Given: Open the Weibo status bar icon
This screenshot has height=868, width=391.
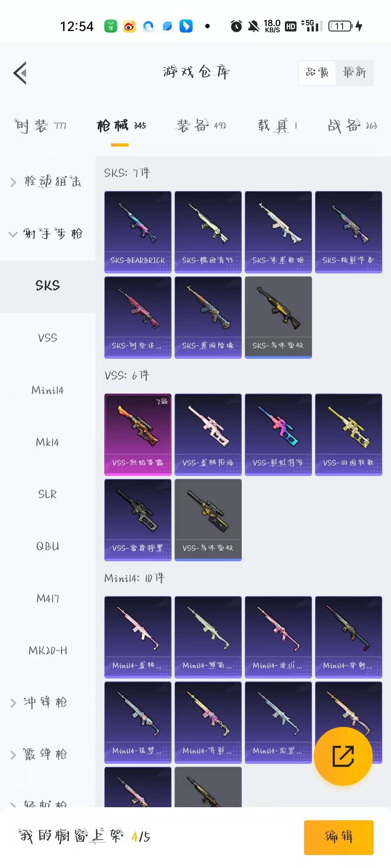Looking at the screenshot, I should (129, 26).
